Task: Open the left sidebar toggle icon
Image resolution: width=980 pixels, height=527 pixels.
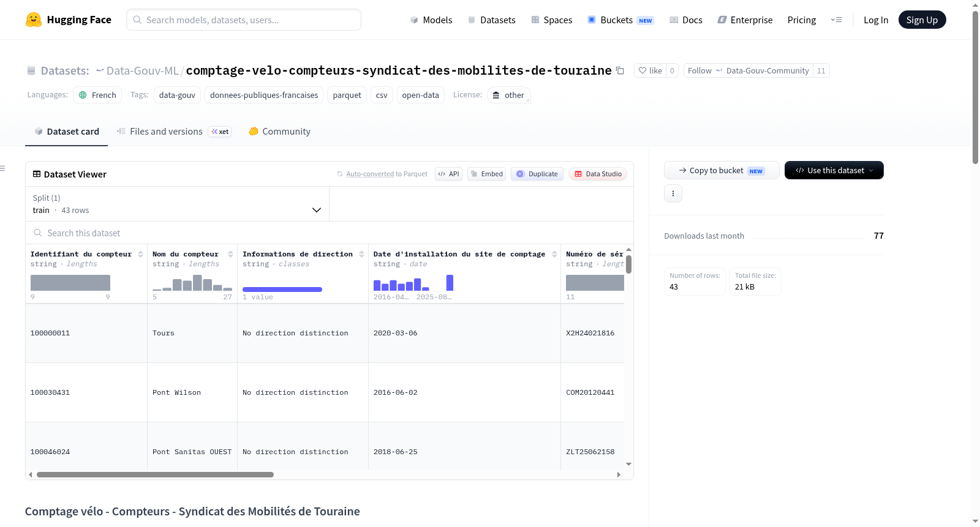Action: [x=2, y=168]
